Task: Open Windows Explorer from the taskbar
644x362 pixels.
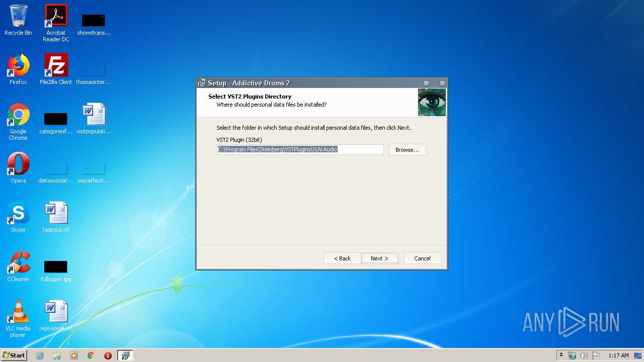Action: 57,355
